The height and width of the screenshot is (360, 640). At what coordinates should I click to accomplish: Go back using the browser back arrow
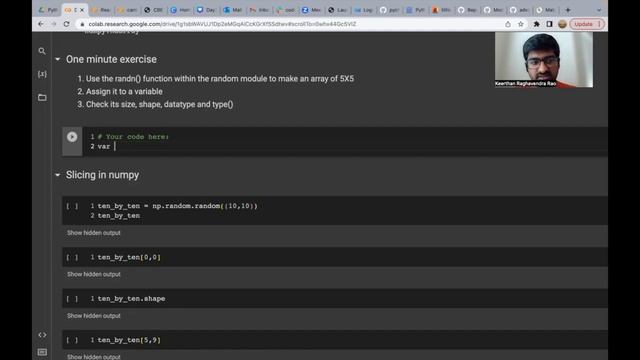click(40, 24)
